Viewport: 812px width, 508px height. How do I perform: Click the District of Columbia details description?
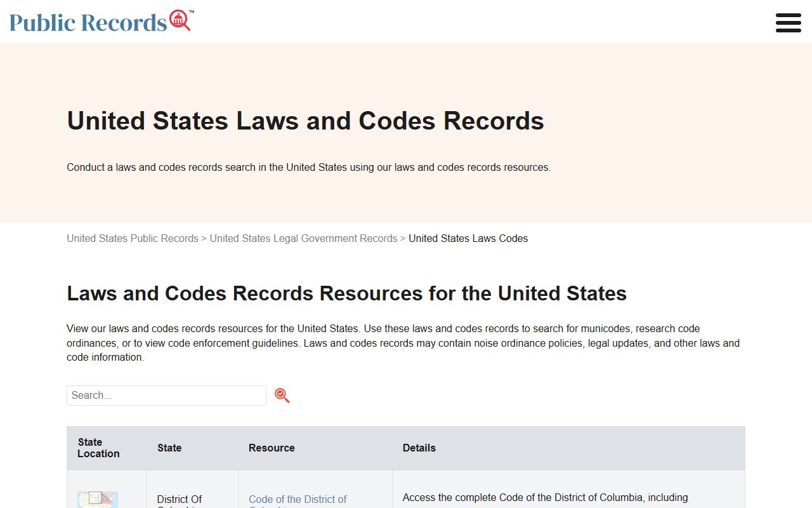coord(545,498)
